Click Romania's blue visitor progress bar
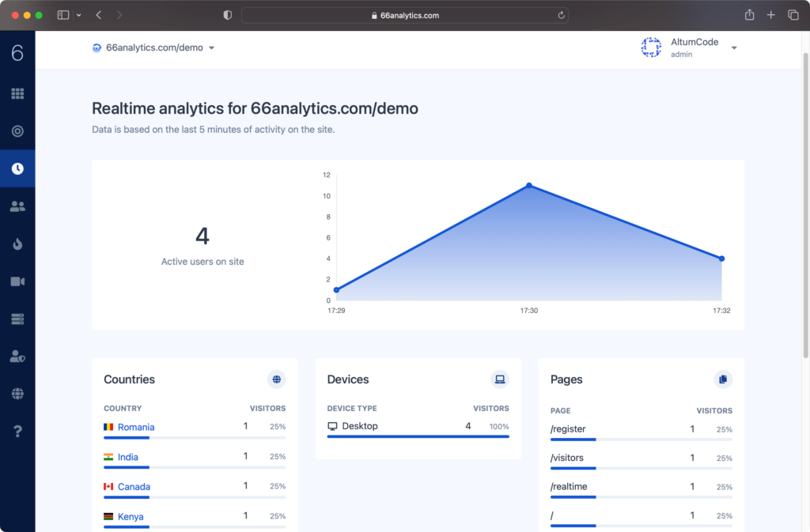Screen dimensions: 810x532 [126, 437]
